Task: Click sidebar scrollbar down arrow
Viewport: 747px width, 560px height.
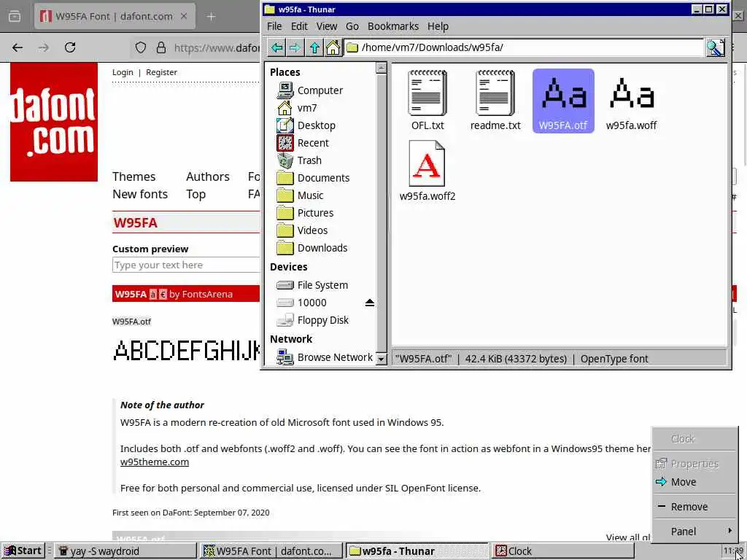Action: (x=381, y=359)
